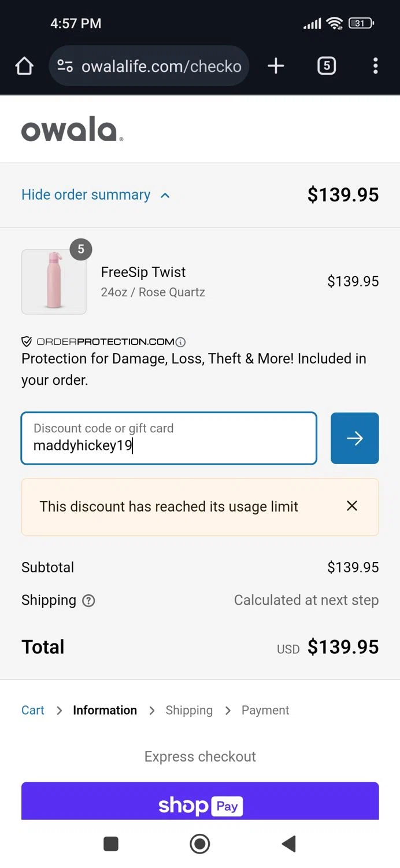
Task: Open Order Protection info icon
Action: tap(180, 341)
